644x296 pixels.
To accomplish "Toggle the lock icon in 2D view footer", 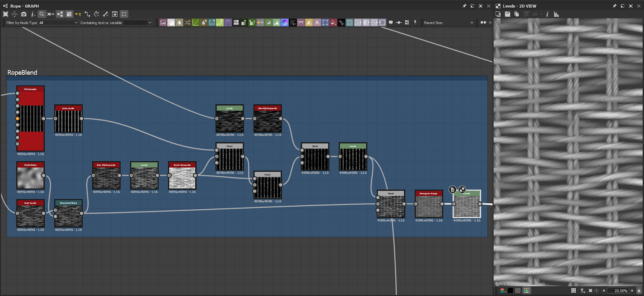I will [x=639, y=290].
